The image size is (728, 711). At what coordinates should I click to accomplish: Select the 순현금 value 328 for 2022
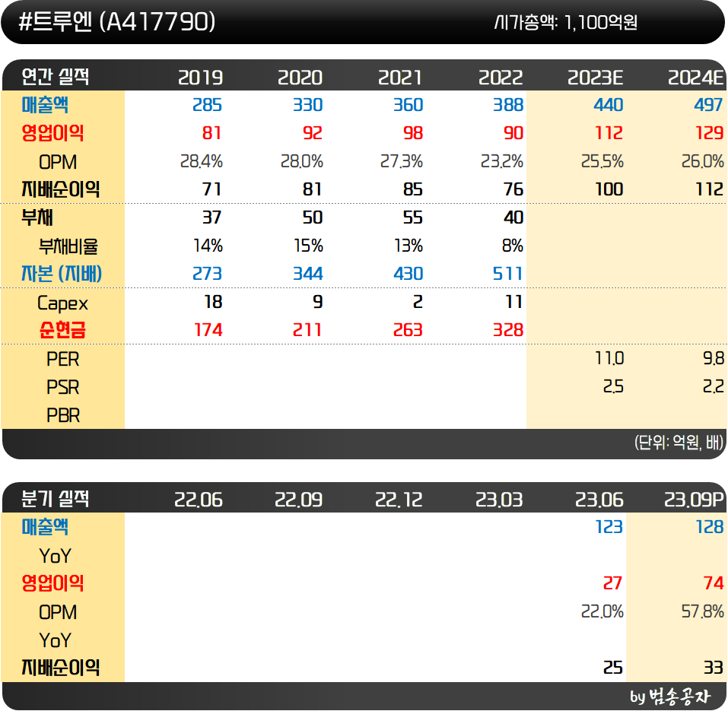510,331
